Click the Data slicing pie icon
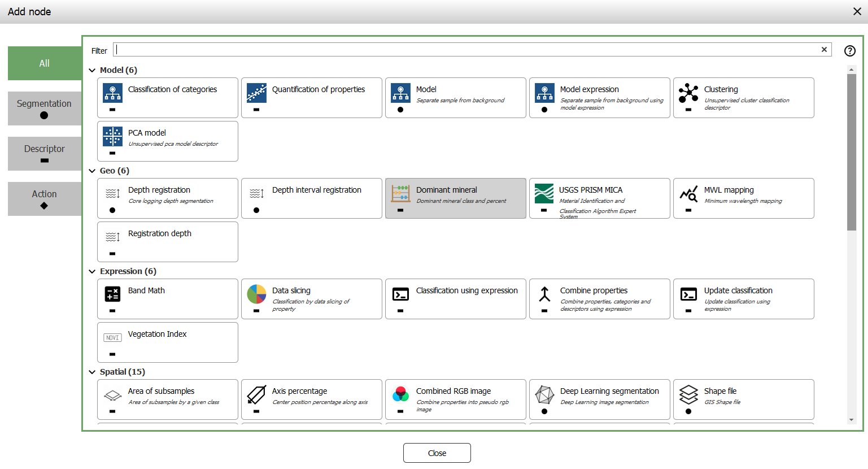This screenshot has width=868, height=469. (x=256, y=294)
